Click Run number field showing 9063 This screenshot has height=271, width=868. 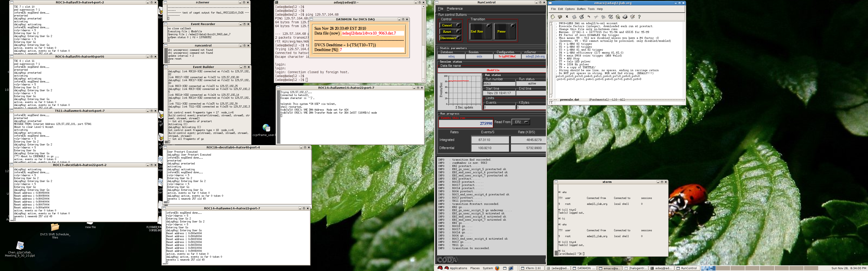[x=499, y=84]
